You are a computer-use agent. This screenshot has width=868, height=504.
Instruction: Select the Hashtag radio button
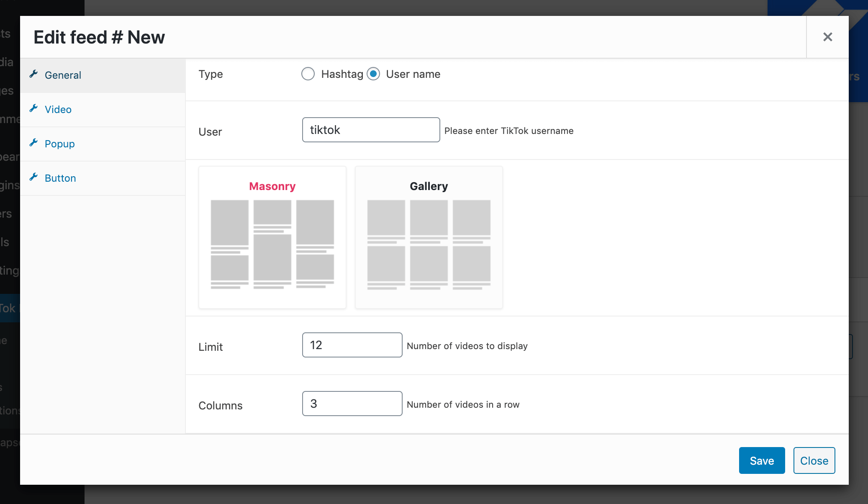[x=308, y=74]
